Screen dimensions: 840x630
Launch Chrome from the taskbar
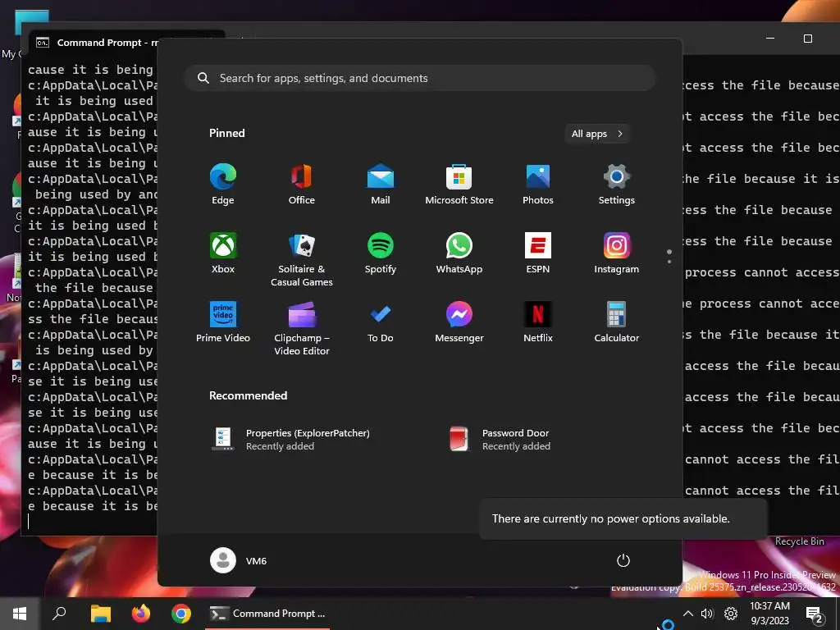181,614
